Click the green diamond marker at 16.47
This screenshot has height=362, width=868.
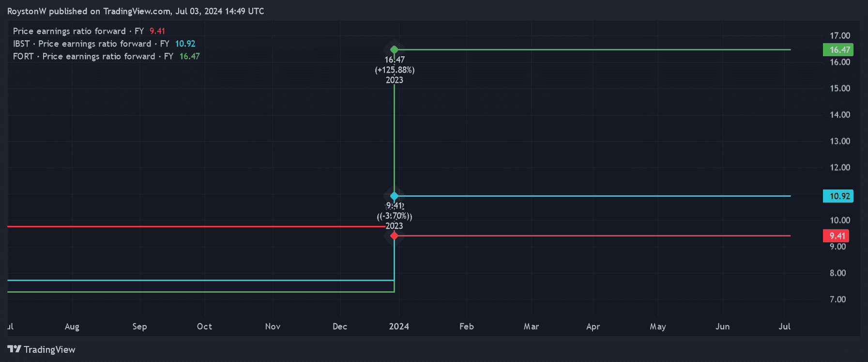[x=394, y=49]
